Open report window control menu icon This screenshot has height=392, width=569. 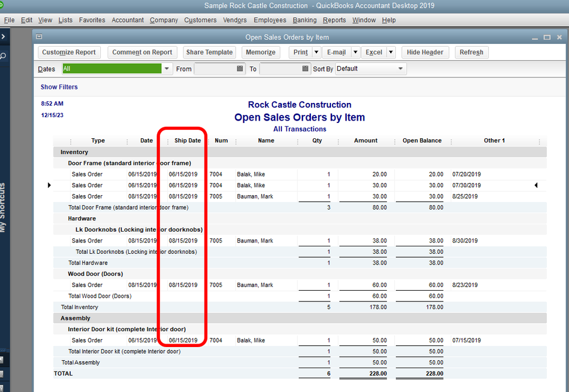tap(39, 36)
